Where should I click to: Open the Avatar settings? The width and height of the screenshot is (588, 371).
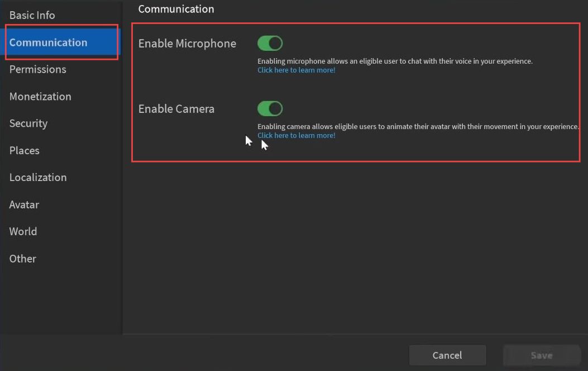point(25,204)
